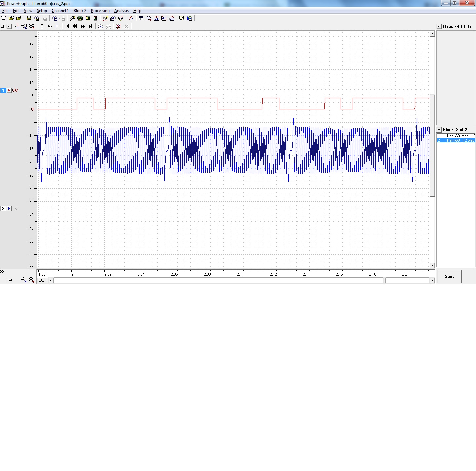Click the vertical scrollbar down arrow
This screenshot has height=471, width=476.
tap(432, 265)
